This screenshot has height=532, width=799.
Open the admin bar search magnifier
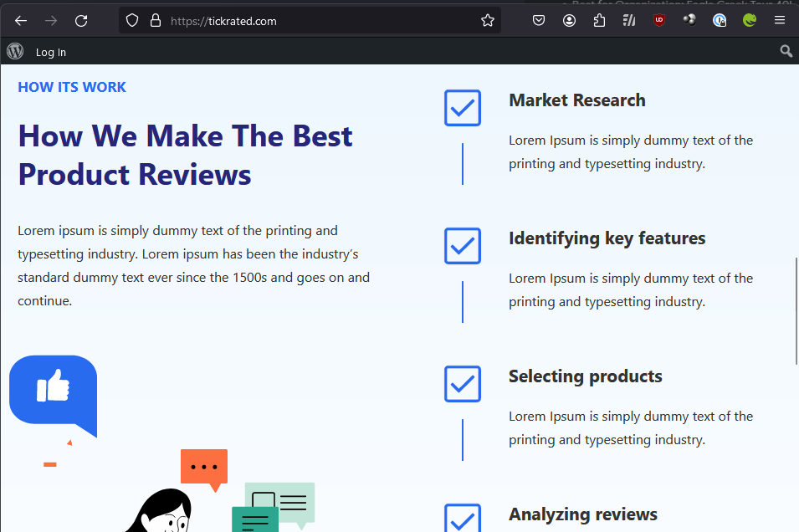[786, 52]
